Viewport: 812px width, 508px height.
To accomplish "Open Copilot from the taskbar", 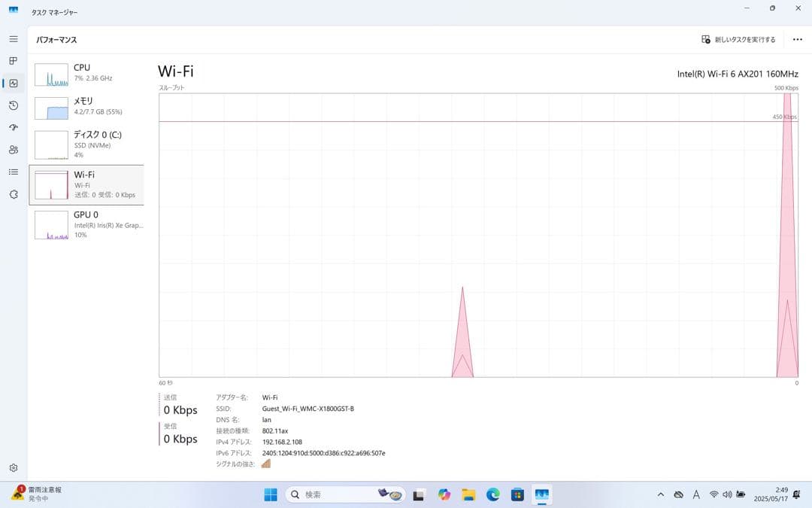I will (444, 494).
